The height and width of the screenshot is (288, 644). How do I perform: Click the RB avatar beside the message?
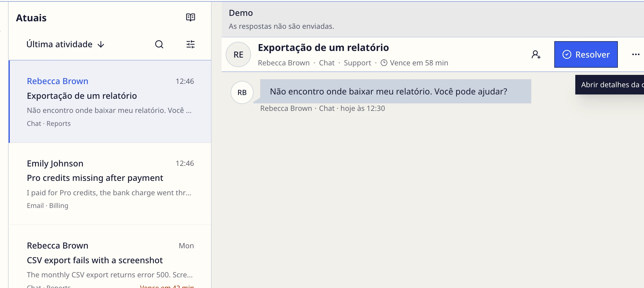pyautogui.click(x=242, y=92)
